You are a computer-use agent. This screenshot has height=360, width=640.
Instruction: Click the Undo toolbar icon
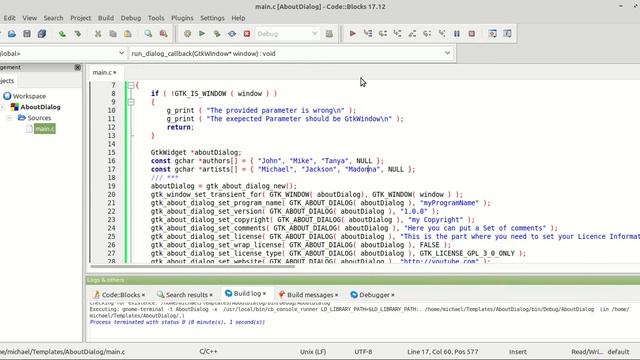(62, 34)
